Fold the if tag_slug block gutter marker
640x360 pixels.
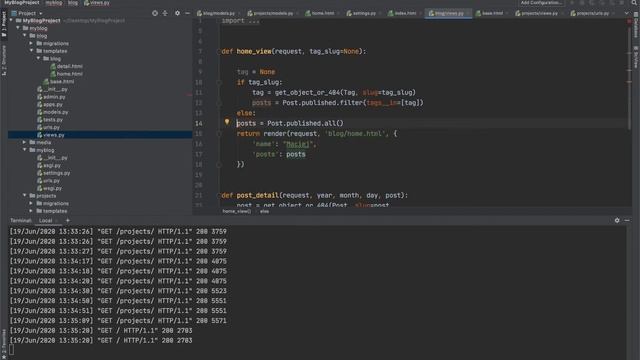tap(219, 82)
